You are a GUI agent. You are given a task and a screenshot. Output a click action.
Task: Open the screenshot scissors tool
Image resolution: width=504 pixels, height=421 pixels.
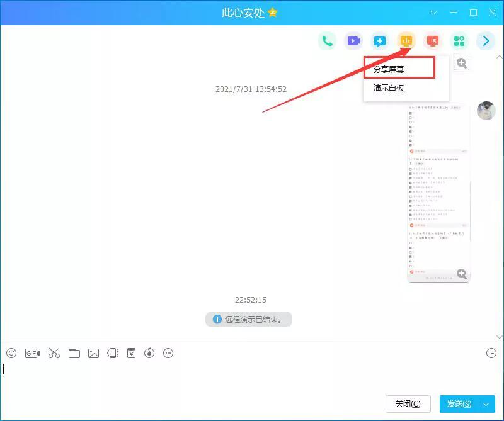point(54,353)
